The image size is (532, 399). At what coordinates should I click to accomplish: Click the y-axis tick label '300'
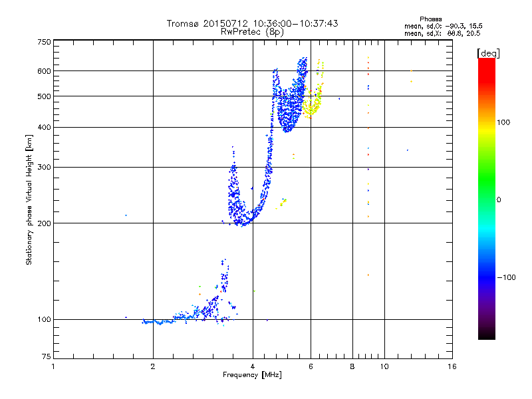[44, 168]
